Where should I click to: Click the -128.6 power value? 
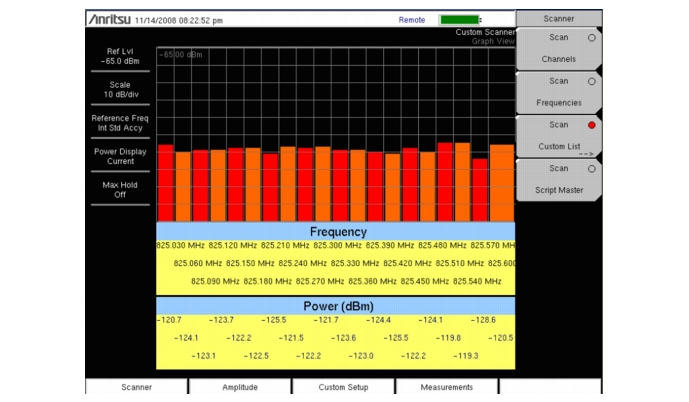pos(483,320)
